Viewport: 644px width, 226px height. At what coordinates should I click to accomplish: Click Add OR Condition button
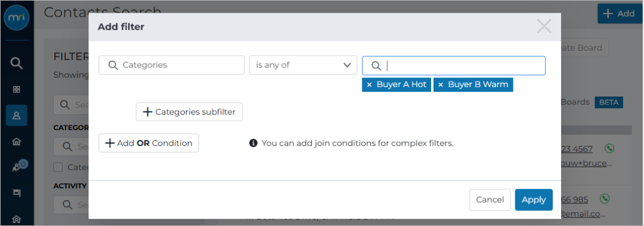click(x=148, y=143)
